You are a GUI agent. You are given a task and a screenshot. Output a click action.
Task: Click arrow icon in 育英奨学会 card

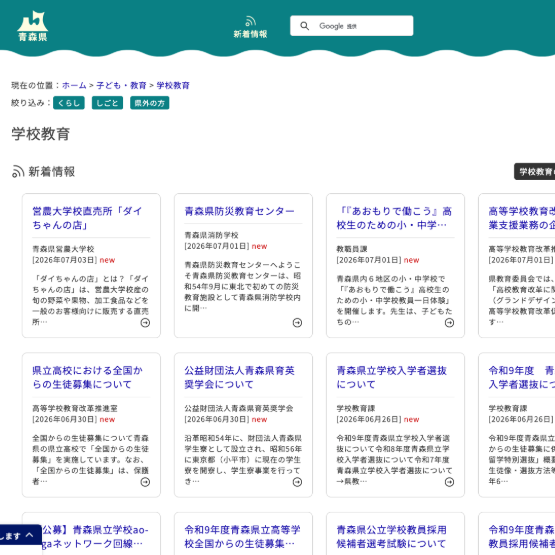point(297,482)
